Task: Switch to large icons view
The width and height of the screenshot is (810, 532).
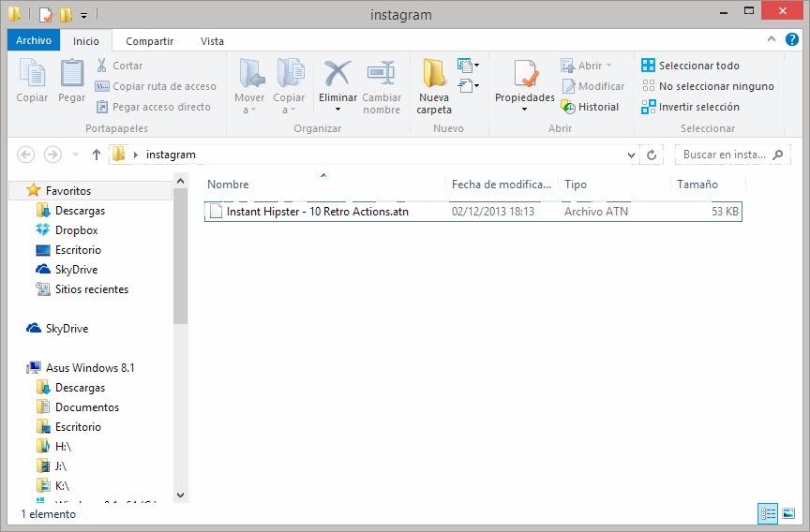Action: (788, 513)
